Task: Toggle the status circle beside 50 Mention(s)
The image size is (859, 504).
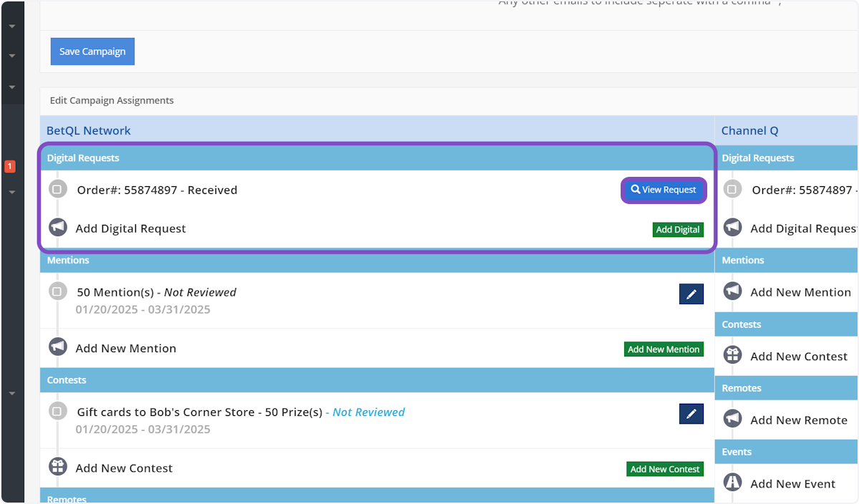Action: [x=57, y=292]
